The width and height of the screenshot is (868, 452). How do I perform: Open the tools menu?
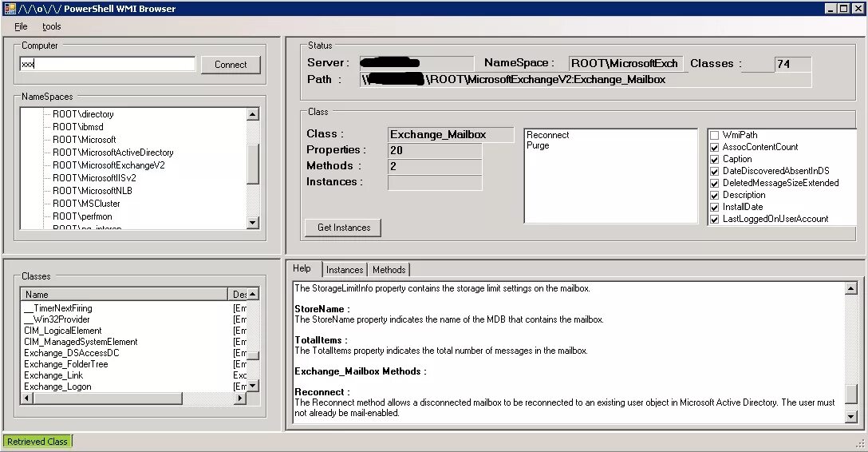[52, 26]
